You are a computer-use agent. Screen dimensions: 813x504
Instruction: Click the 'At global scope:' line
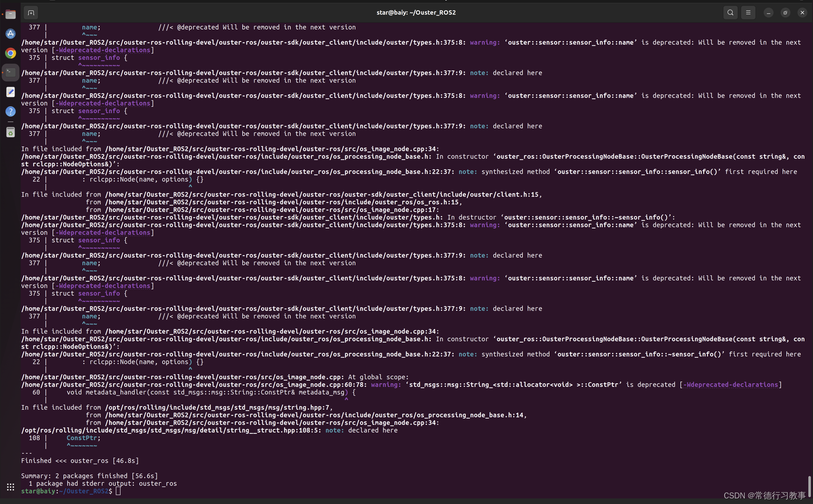(x=215, y=377)
